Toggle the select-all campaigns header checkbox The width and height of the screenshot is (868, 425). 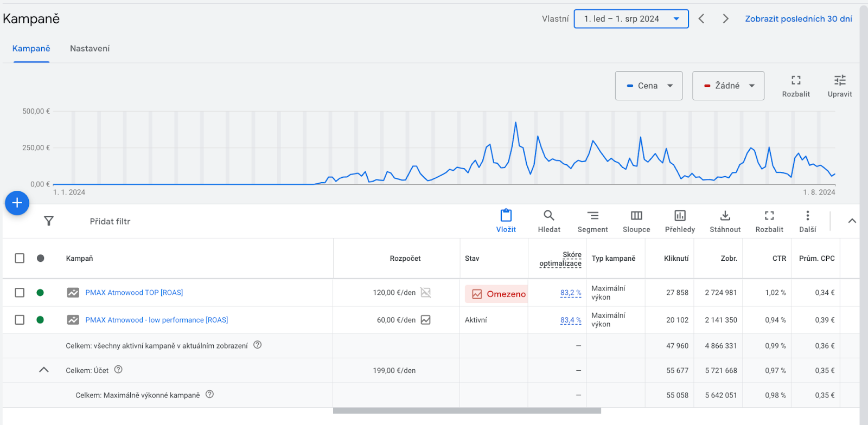click(20, 258)
